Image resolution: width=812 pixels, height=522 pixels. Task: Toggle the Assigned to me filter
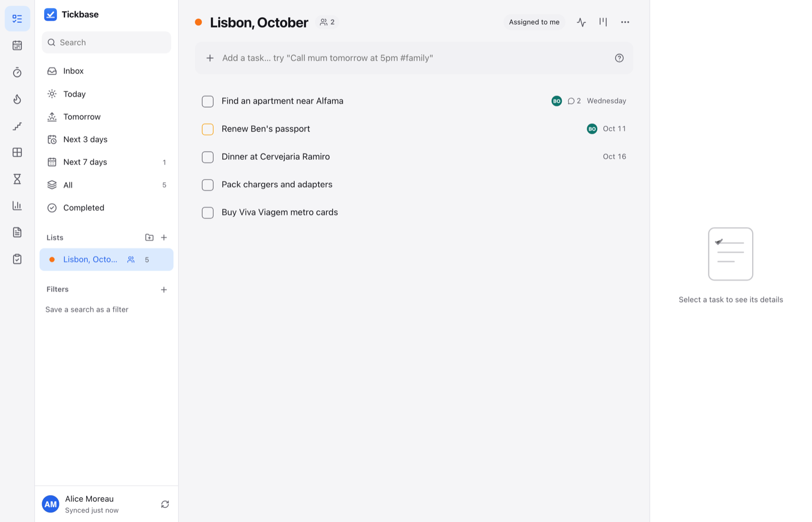coord(534,22)
